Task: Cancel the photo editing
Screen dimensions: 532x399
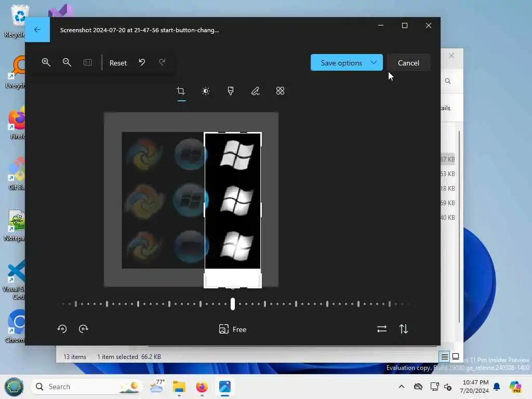Action: point(408,63)
